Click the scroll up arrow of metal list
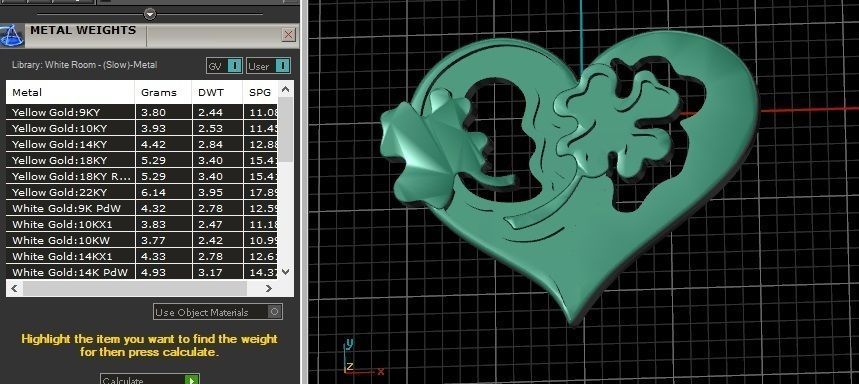Viewport: 859px width, 384px height. [x=285, y=88]
